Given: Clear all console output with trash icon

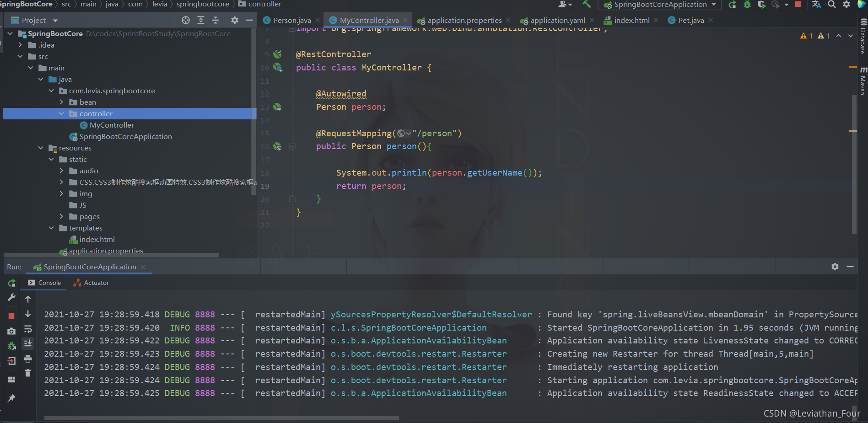Looking at the screenshot, I should click(28, 373).
